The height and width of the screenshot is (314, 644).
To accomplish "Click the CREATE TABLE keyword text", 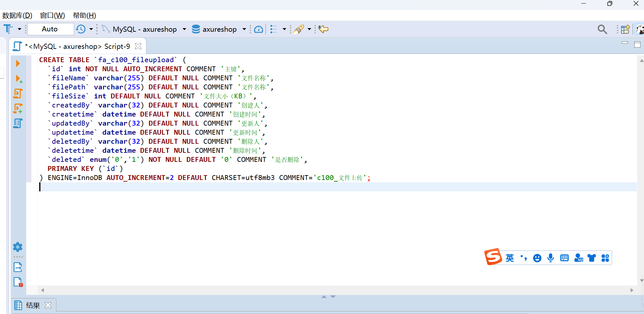I will tap(64, 60).
